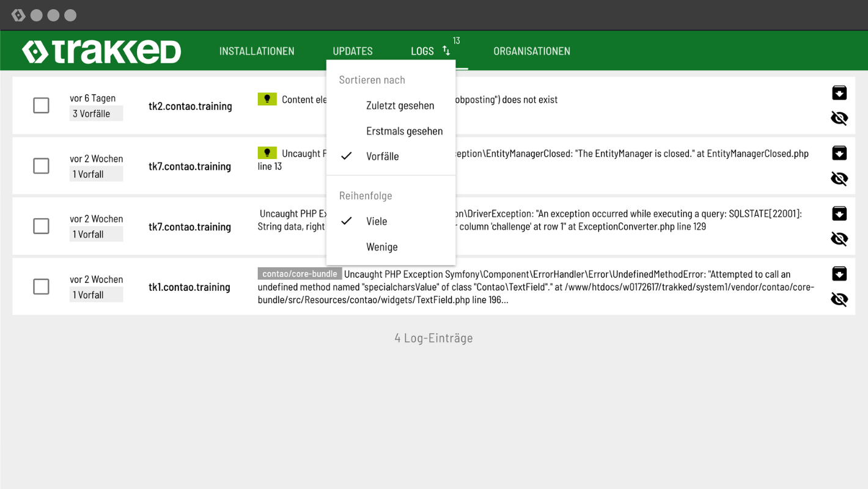868x489 pixels.
Task: Click the lightbulb badge on EntityManagerClosed entry
Action: point(267,153)
